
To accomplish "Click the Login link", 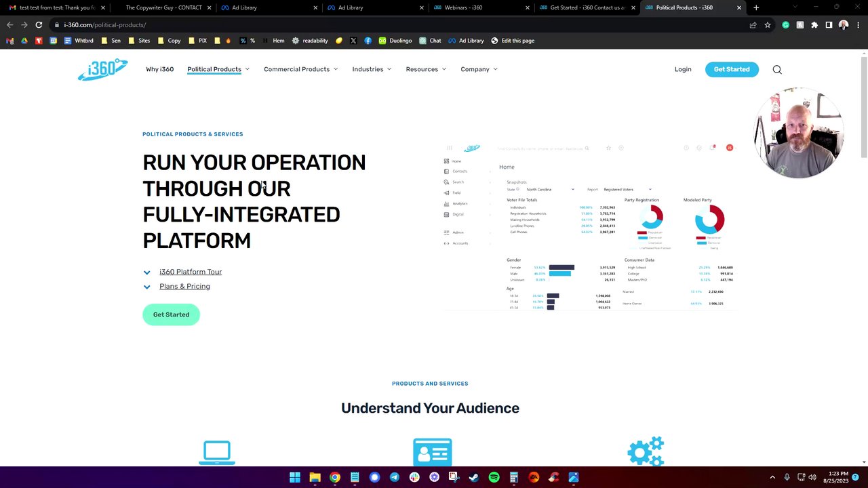I will coord(683,69).
